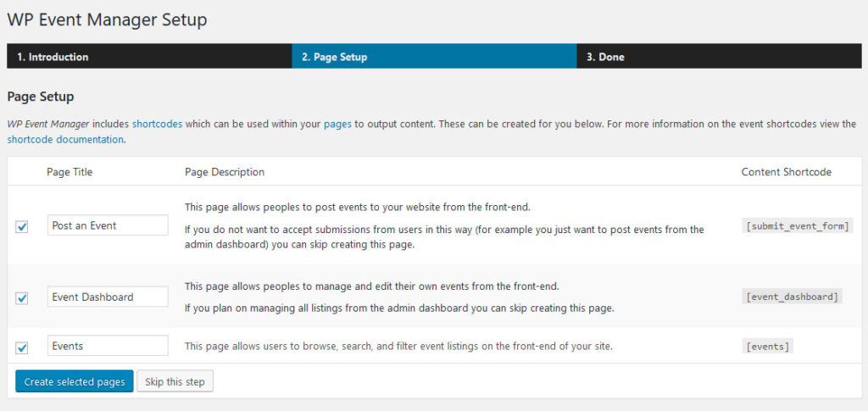This screenshot has height=411, width=868.
Task: Focus the Event Dashboard title field
Action: [x=108, y=297]
